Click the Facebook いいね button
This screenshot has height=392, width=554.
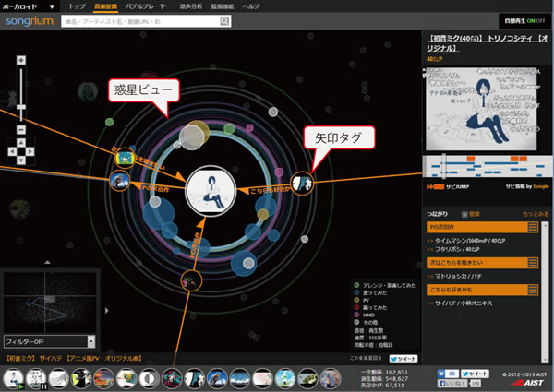coord(453,383)
